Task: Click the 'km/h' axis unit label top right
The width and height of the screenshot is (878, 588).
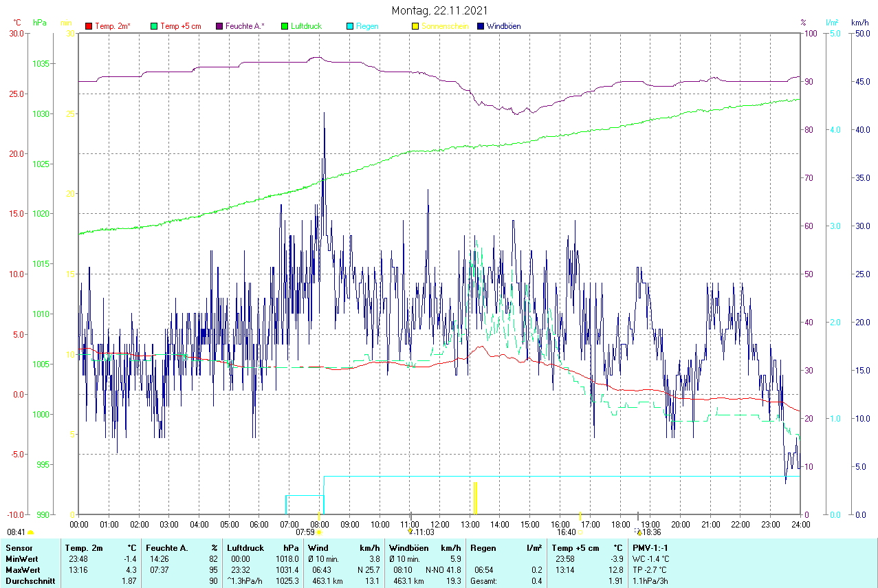Action: click(x=860, y=22)
